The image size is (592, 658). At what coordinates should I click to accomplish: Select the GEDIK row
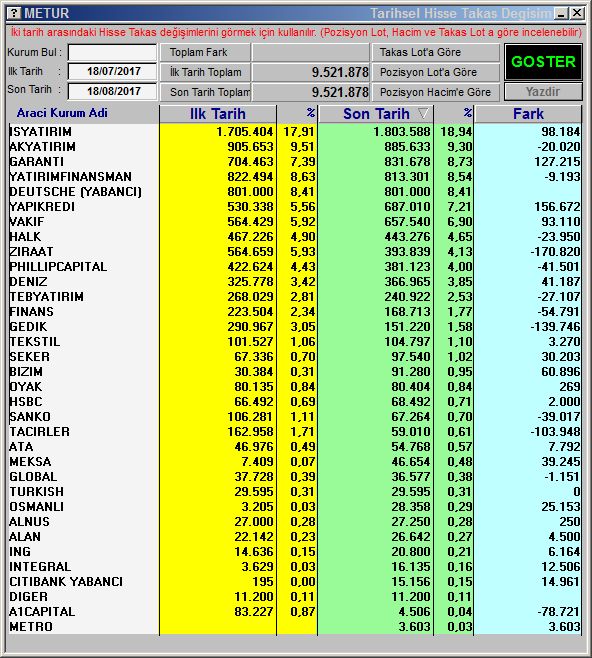point(295,327)
